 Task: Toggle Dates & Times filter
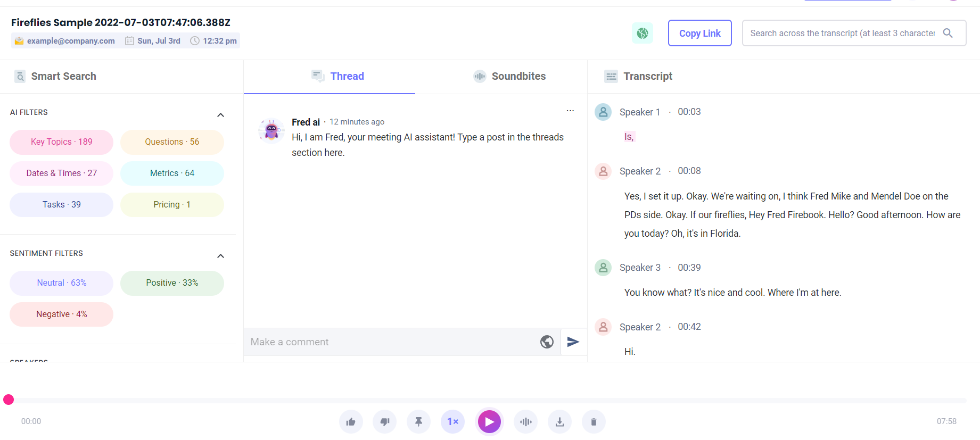pyautogui.click(x=62, y=173)
